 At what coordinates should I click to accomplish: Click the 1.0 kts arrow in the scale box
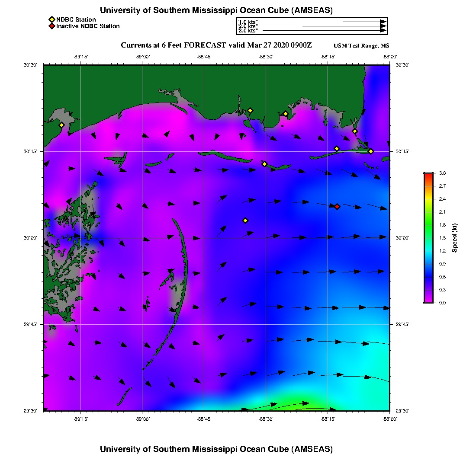364,21
